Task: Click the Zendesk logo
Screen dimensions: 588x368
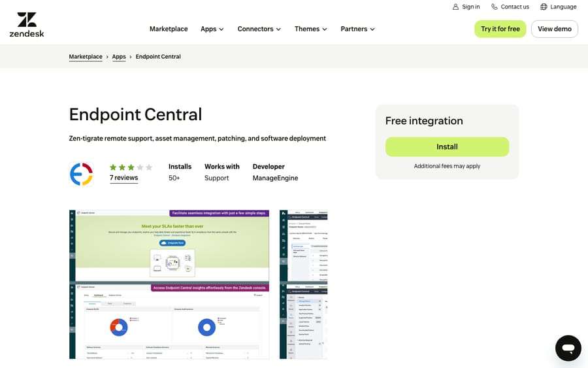Action: click(x=27, y=24)
